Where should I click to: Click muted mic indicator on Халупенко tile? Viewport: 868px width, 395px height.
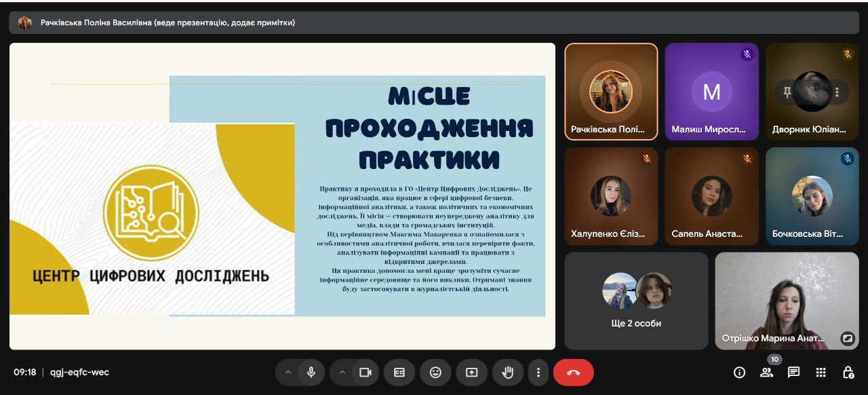(x=647, y=158)
